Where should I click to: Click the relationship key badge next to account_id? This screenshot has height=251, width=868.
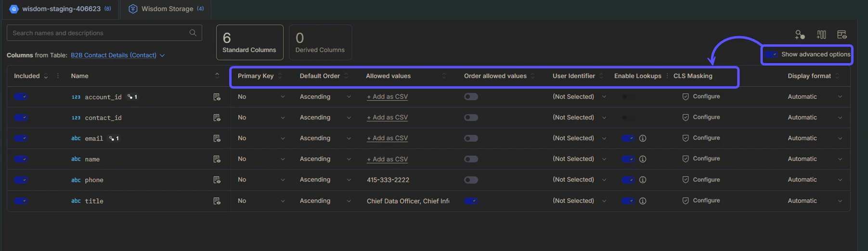(x=132, y=97)
